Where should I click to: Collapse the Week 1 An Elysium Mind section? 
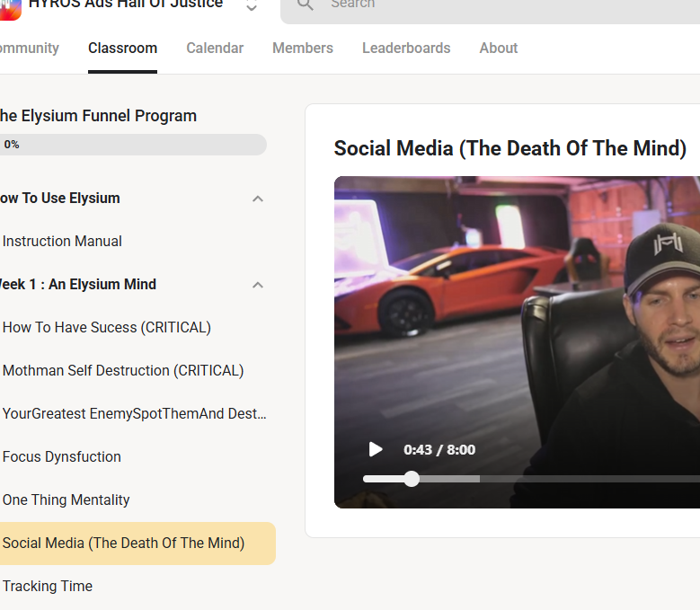258,285
